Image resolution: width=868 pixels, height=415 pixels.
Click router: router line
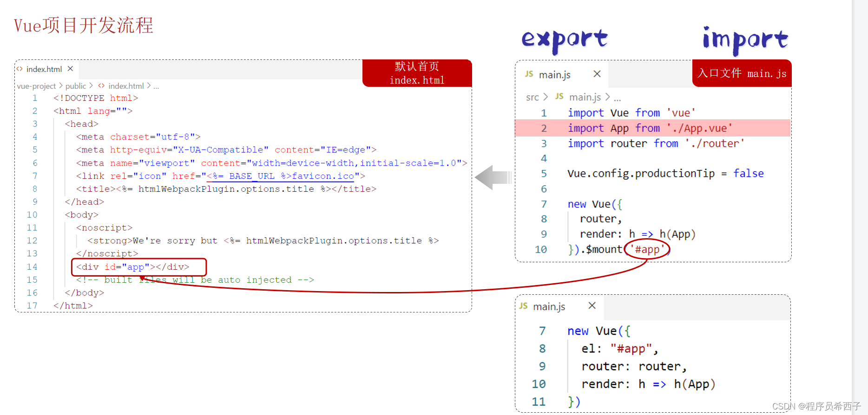pyautogui.click(x=634, y=366)
